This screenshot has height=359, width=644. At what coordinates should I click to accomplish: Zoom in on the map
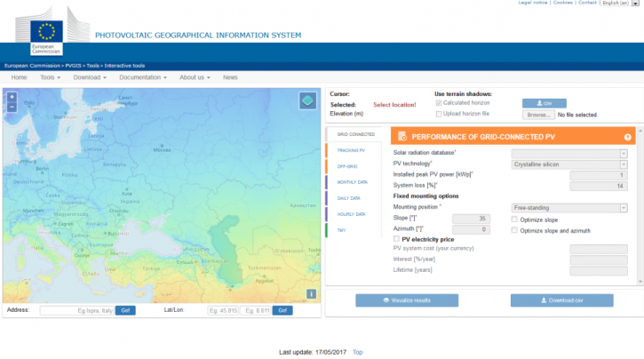point(12,97)
